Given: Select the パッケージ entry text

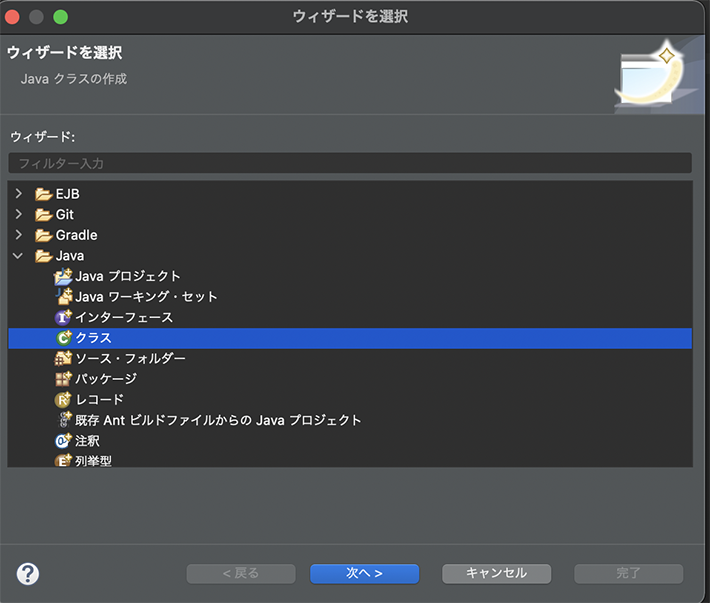Looking at the screenshot, I should pos(106,379).
